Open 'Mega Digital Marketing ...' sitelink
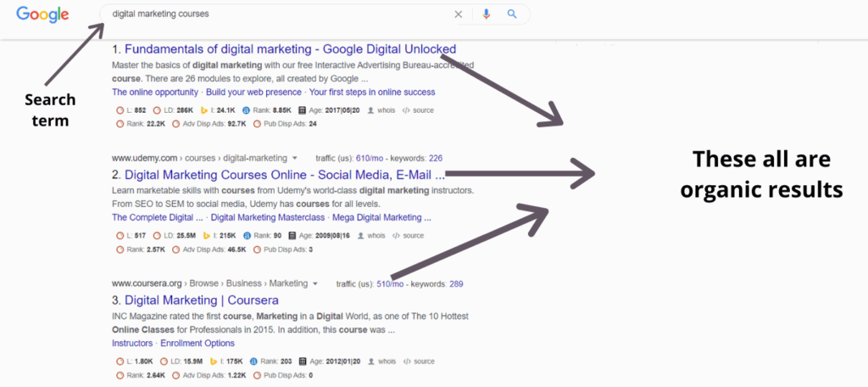Viewport: 868px width, 387px height. 382,217
